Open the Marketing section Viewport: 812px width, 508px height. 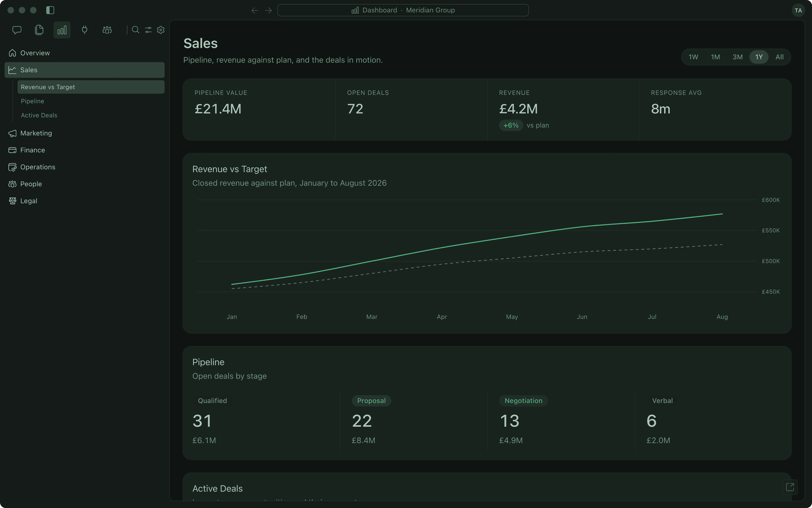pyautogui.click(x=85, y=133)
